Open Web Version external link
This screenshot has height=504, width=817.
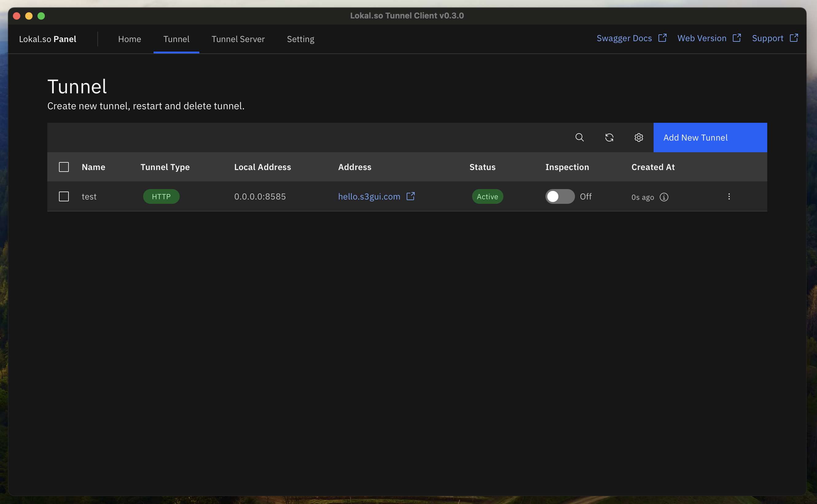click(x=709, y=38)
